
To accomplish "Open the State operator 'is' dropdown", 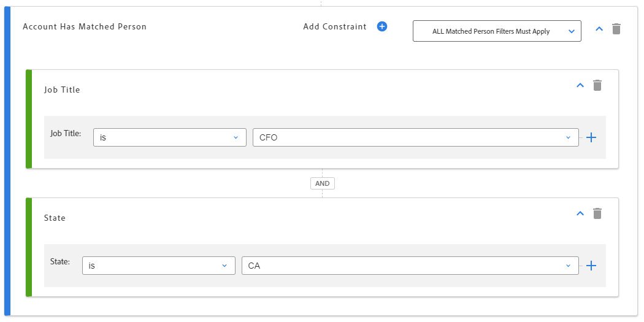I will pyautogui.click(x=158, y=266).
